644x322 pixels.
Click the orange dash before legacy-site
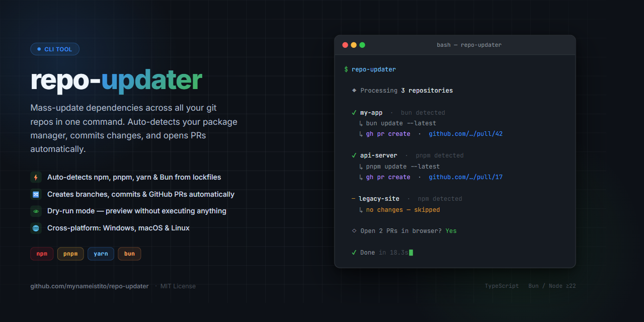[x=354, y=199]
